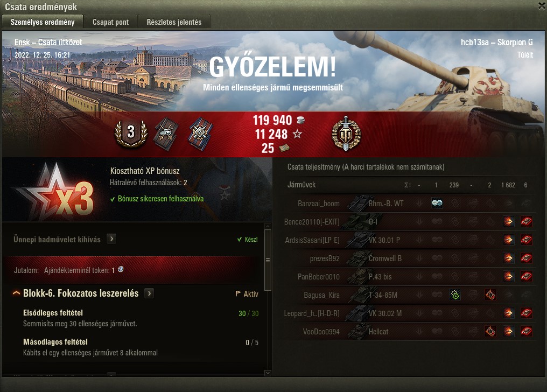This screenshot has width=547, height=392.
Task: Click the mission list scrollbar handle
Action: [x=268, y=260]
